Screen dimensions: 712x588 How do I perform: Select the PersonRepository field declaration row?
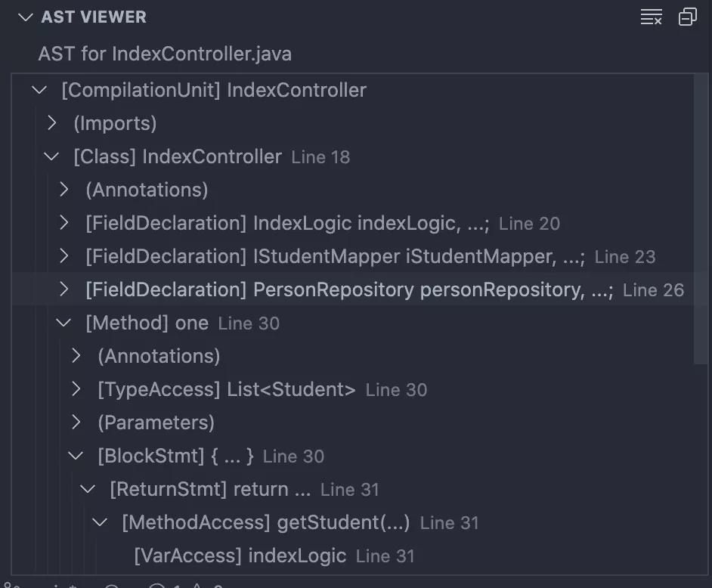coord(352,289)
